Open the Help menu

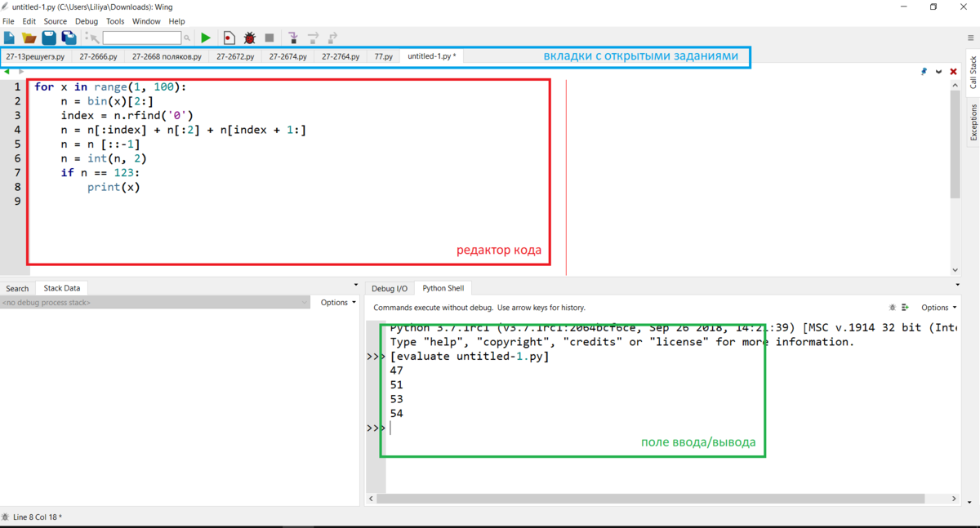pyautogui.click(x=176, y=21)
